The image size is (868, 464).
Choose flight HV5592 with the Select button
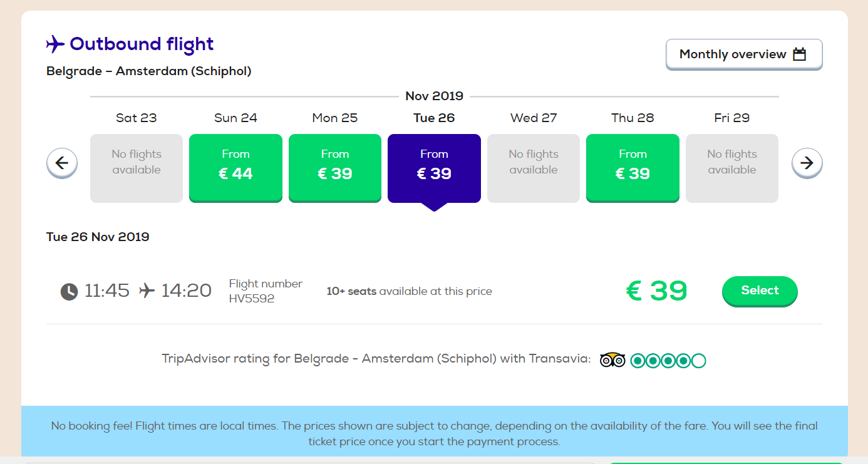[760, 291]
